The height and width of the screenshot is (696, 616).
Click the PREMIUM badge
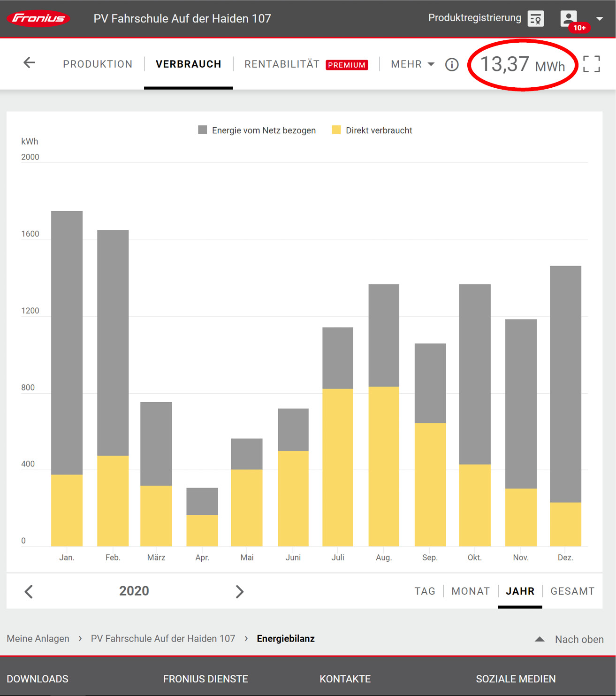click(x=347, y=65)
